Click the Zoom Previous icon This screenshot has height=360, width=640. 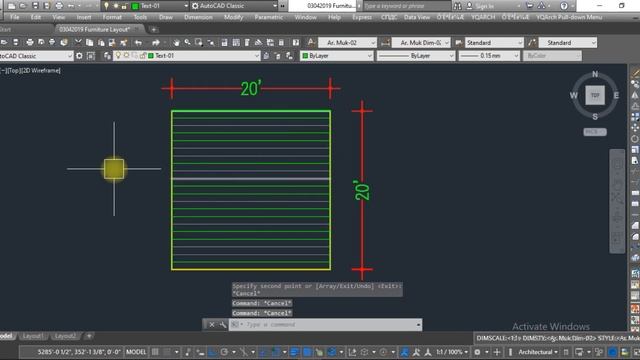(x=211, y=42)
